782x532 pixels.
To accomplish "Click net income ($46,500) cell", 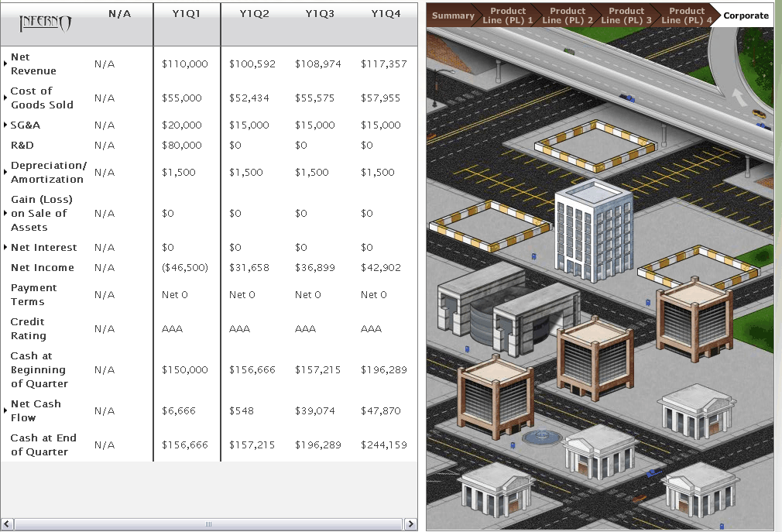I will (x=184, y=267).
